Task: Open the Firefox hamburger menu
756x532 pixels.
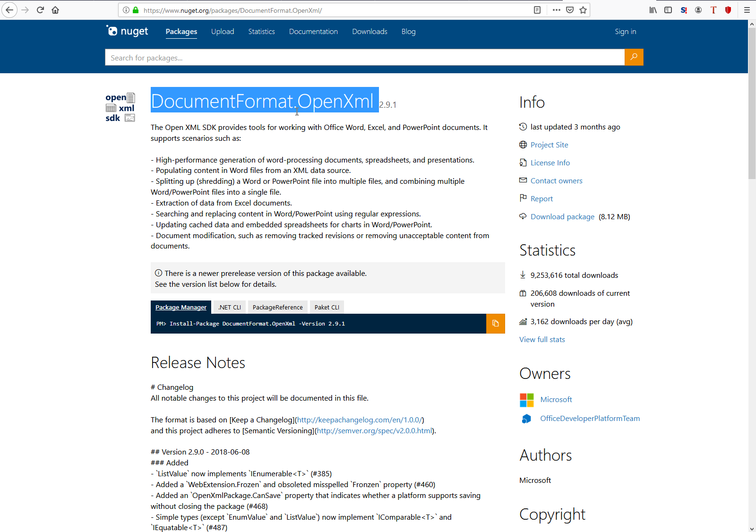Action: 747,10
